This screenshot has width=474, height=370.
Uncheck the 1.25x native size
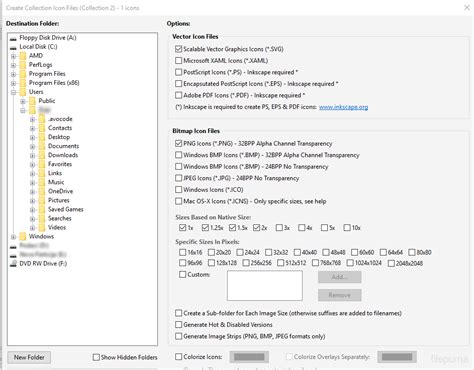click(205, 228)
